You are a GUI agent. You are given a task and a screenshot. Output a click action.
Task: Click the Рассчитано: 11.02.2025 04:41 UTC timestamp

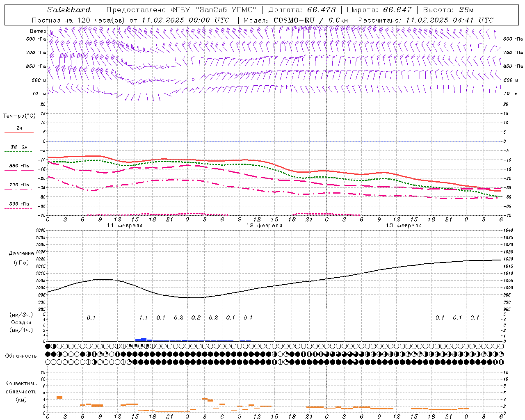(x=426, y=20)
